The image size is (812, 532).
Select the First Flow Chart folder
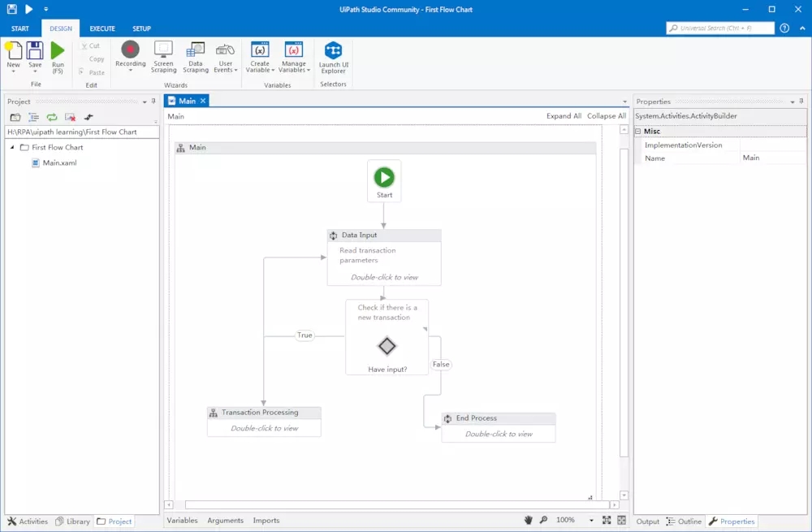[52, 147]
